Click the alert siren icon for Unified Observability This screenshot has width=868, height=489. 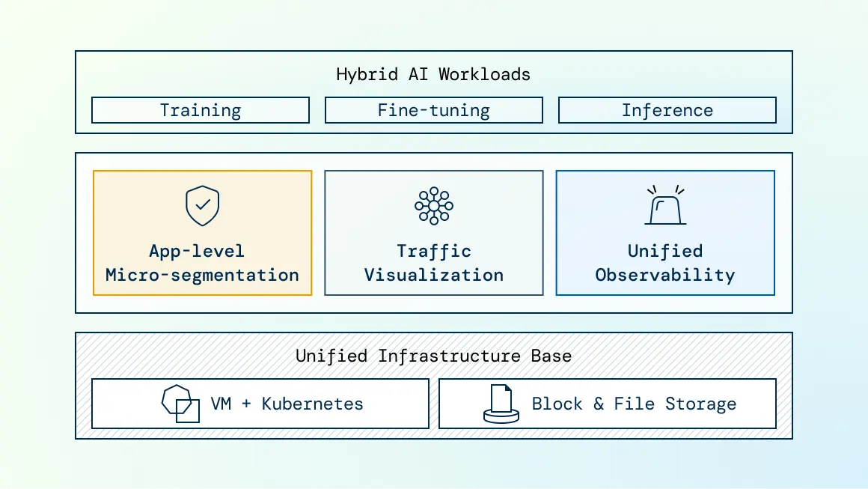pyautogui.click(x=665, y=207)
